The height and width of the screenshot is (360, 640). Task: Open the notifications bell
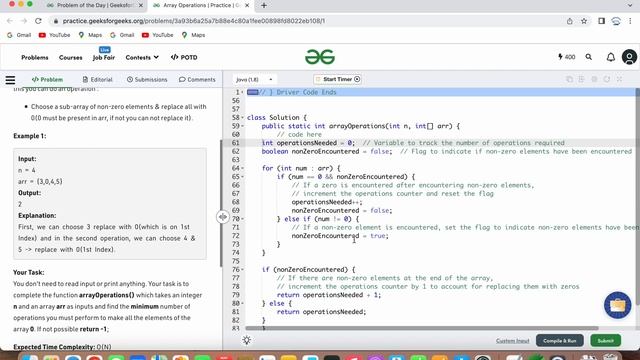pos(611,57)
